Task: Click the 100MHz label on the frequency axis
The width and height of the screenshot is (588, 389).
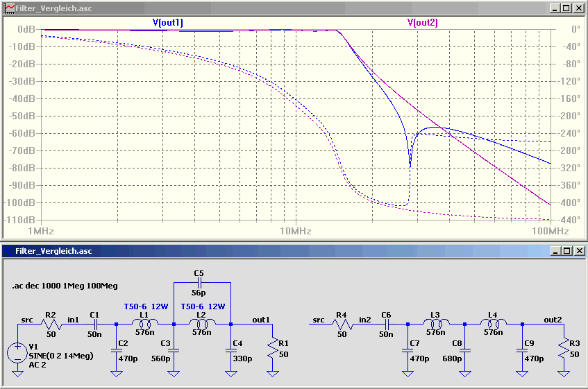Action: coord(550,231)
